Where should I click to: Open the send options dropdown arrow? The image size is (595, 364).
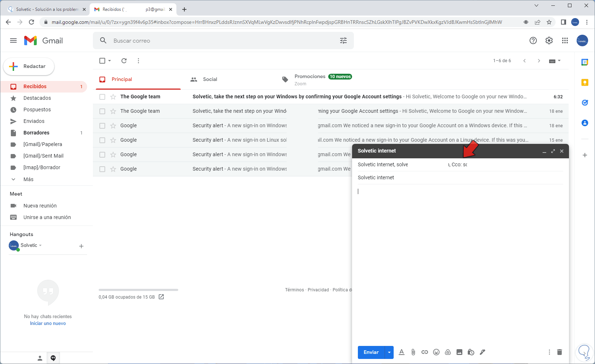tap(389, 352)
